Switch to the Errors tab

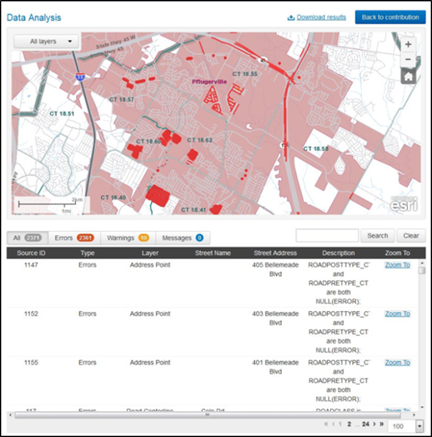(74, 238)
